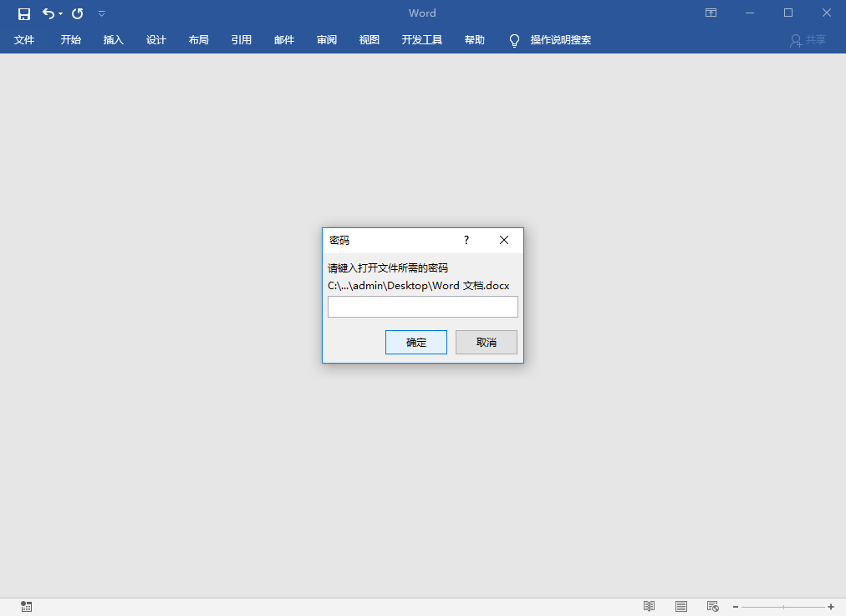The image size is (846, 616).
Task: Click the macro recording icon in status bar
Action: [x=27, y=606]
